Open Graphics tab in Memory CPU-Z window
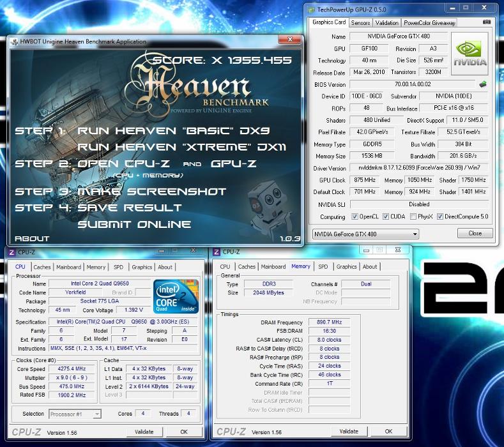The height and width of the screenshot is (447, 504). pyautogui.click(x=346, y=267)
